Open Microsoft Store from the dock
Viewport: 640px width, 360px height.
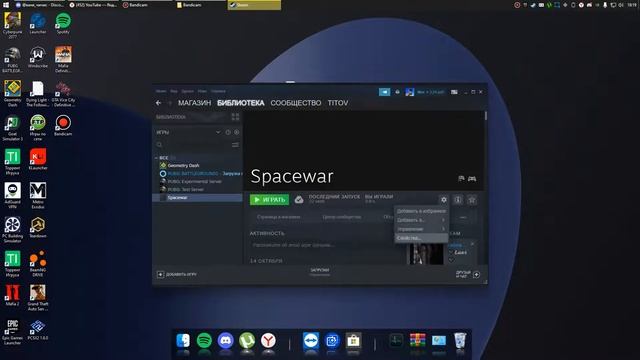point(353,340)
